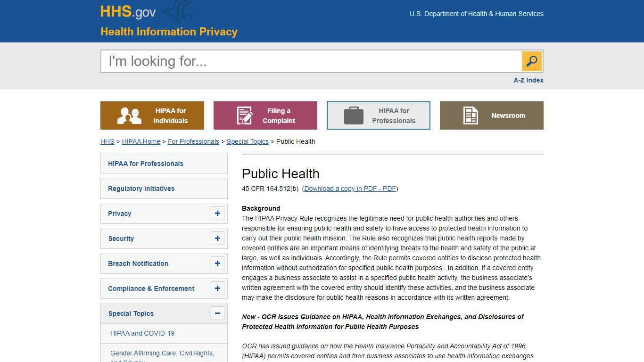Expand the Privacy sidebar section
Image resolution: width=644 pixels, height=362 pixels.
tap(217, 214)
